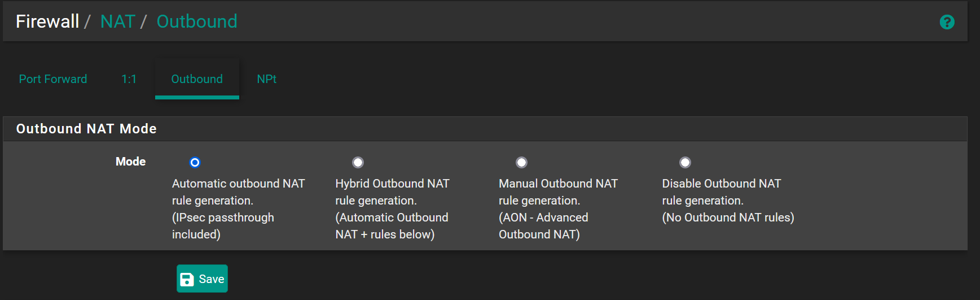Click the Outbound tab
The width and height of the screenshot is (980, 300).
[x=197, y=79]
